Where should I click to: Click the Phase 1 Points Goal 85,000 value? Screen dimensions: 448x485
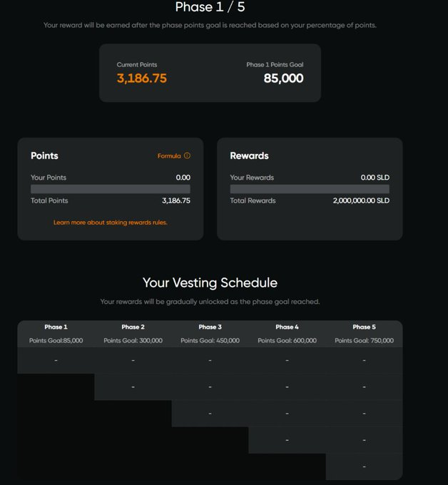tap(283, 78)
